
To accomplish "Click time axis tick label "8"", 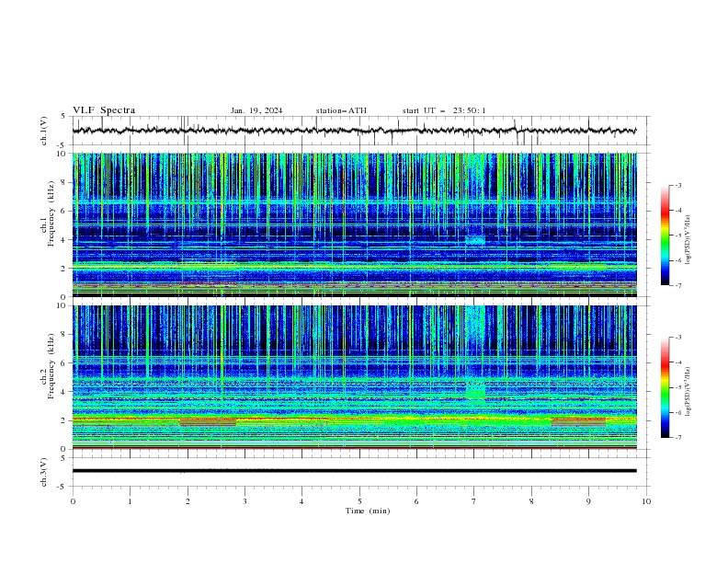I will (x=531, y=501).
